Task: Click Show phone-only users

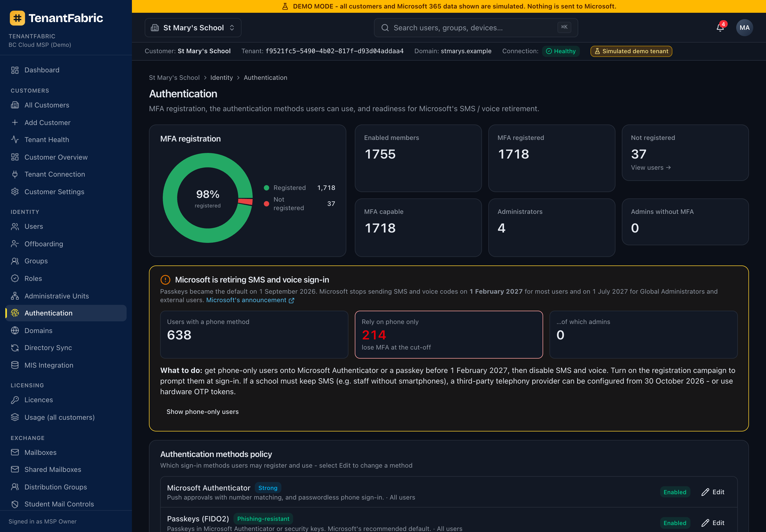Action: click(202, 412)
